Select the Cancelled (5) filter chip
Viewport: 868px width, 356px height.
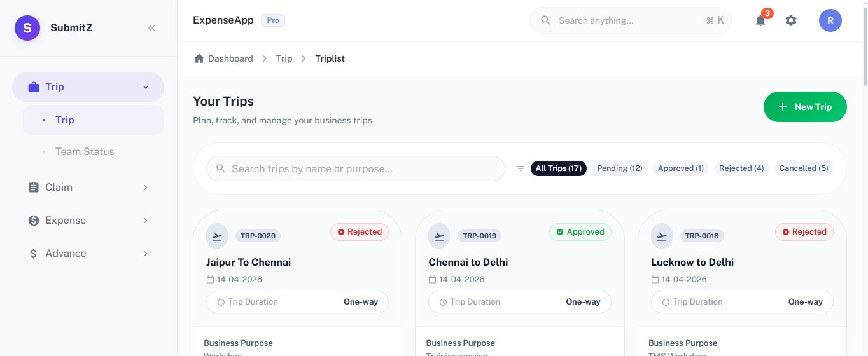click(x=804, y=168)
